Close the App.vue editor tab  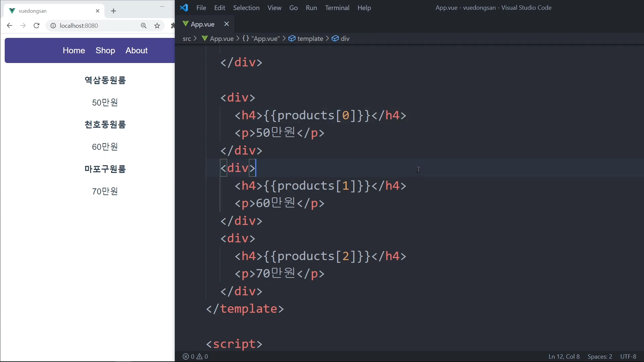[x=226, y=24]
